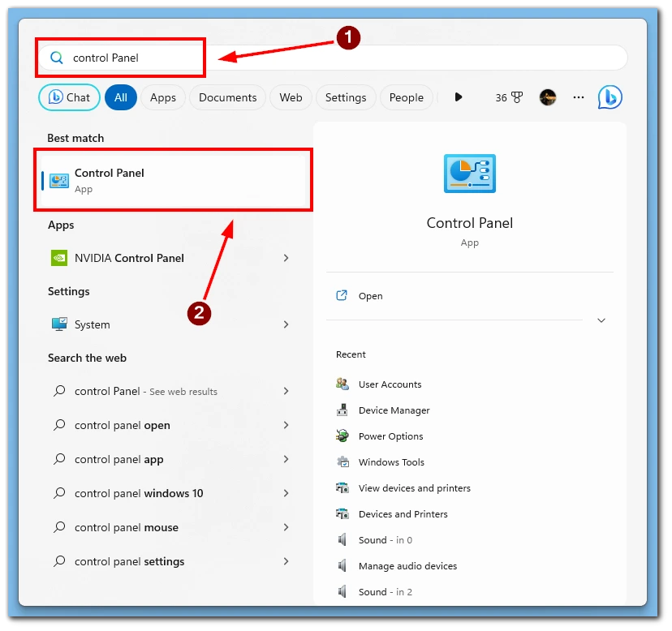Click the NVIDIA green logo icon

59,258
